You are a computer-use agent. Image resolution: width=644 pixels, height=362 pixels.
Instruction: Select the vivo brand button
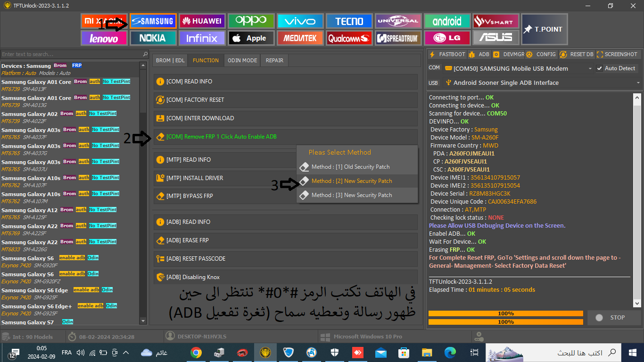tap(300, 21)
